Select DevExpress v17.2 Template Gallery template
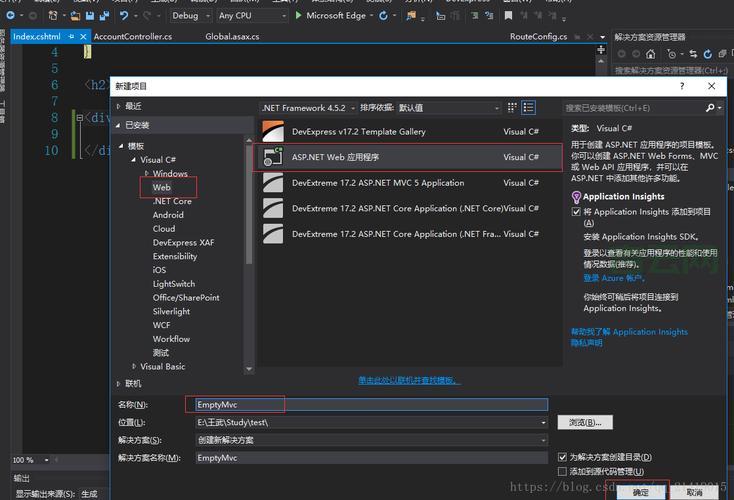The width and height of the screenshot is (734, 500). (x=358, y=131)
